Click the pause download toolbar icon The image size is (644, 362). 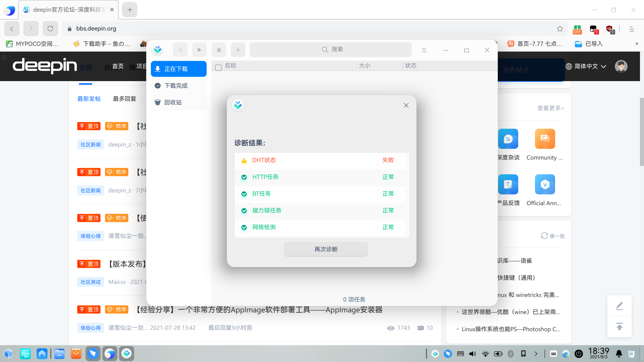tap(180, 50)
